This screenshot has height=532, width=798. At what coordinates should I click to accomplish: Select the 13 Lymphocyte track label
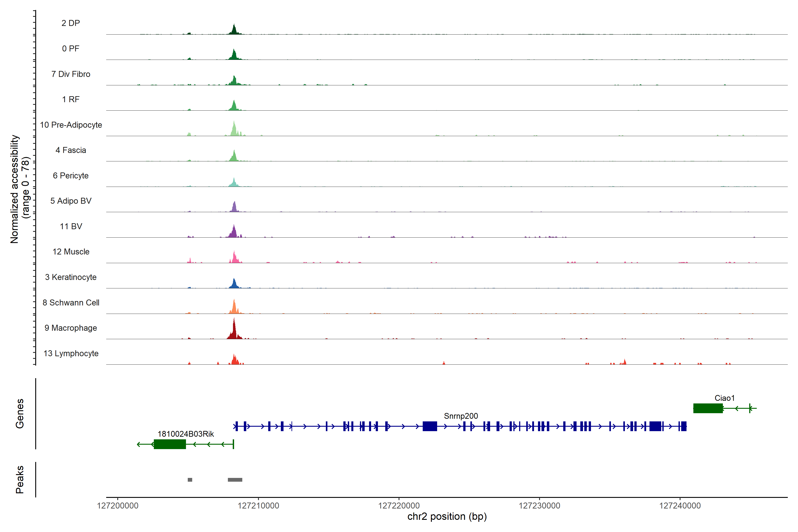coord(71,353)
